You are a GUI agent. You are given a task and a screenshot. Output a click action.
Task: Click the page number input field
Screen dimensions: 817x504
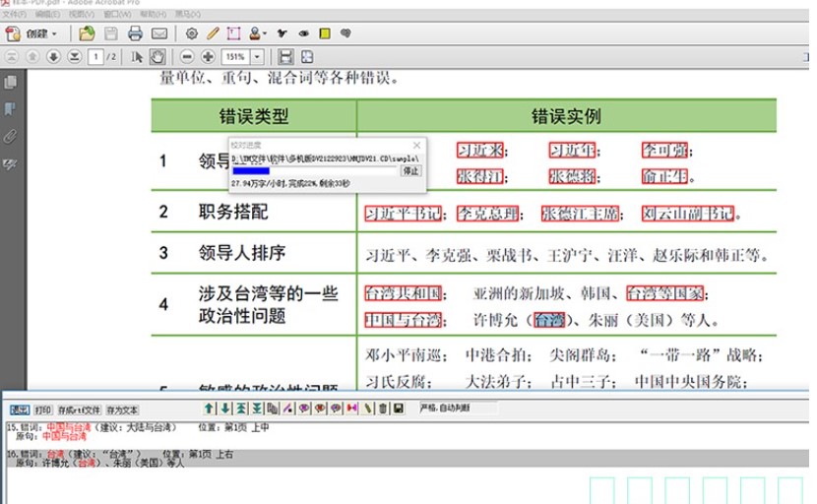(x=95, y=56)
